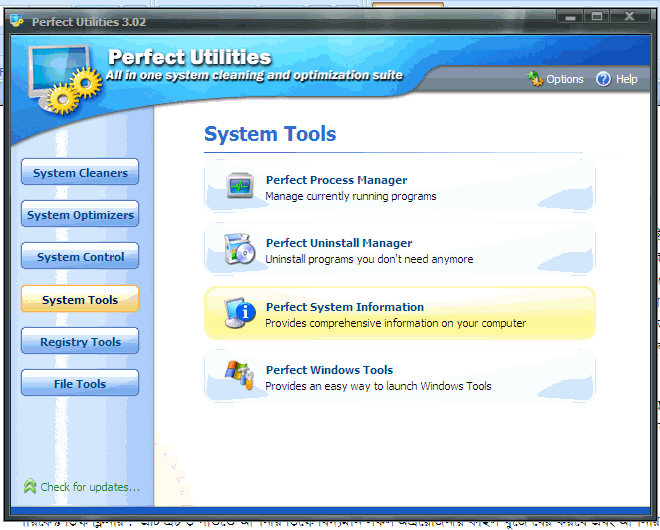Screen dimensions: 660x530
Task: Open Perfect Windows Tools title link
Action: coord(329,370)
